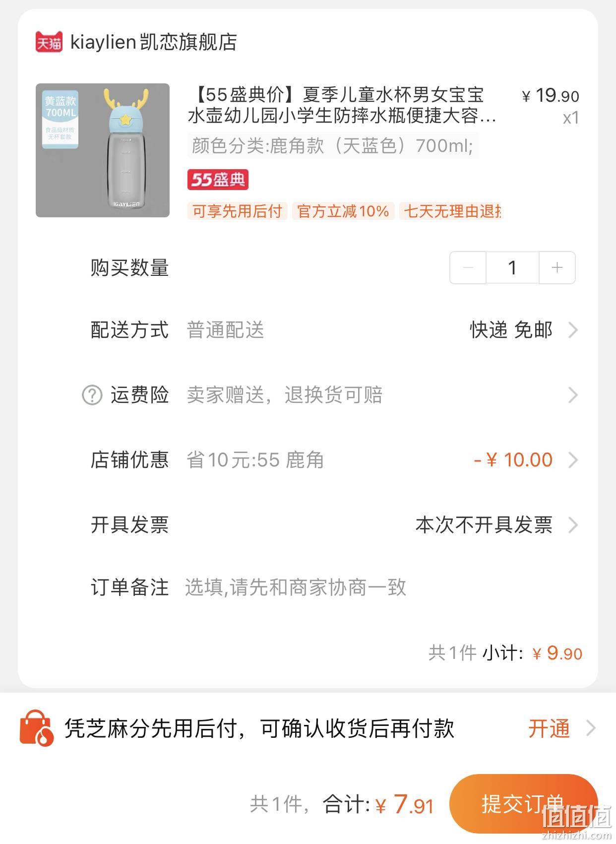Image resolution: width=616 pixels, height=844 pixels.
Task: Select the 订单备注 order note field
Action: [x=382, y=587]
